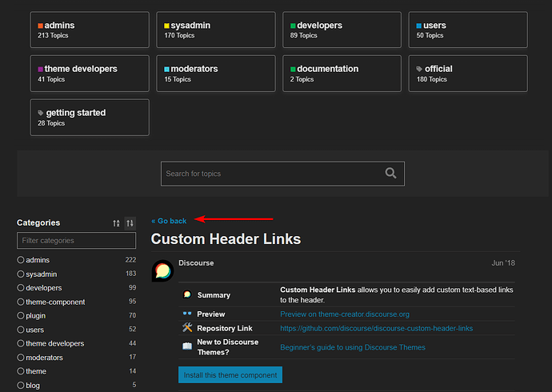
Task: Open the getting started 28 Topics card
Action: coord(90,117)
